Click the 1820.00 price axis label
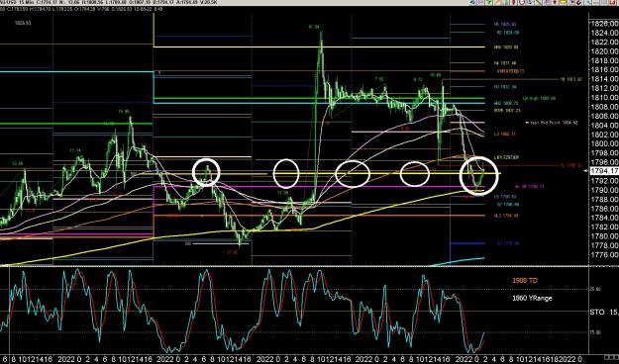Image resolution: width=619 pixels, height=364 pixels. tap(604, 51)
